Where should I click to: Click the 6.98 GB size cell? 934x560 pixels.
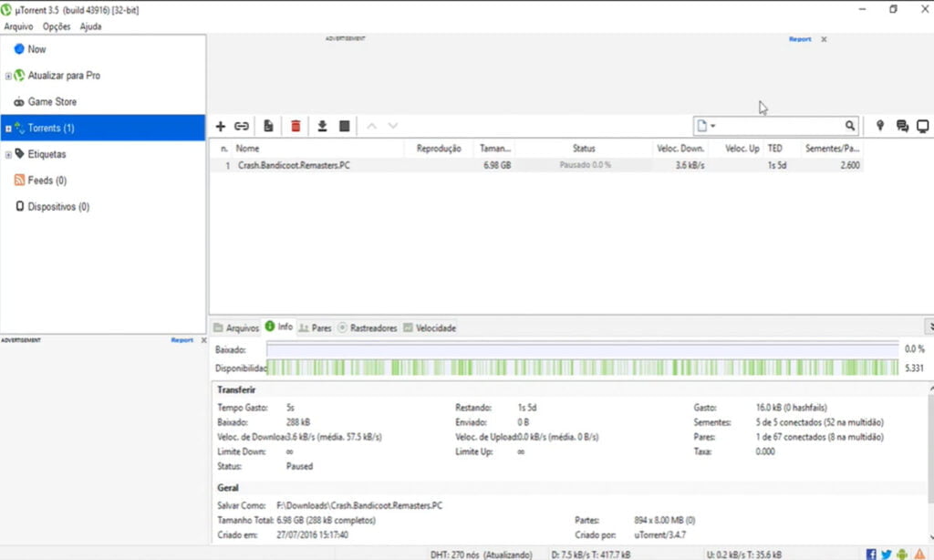(497, 165)
